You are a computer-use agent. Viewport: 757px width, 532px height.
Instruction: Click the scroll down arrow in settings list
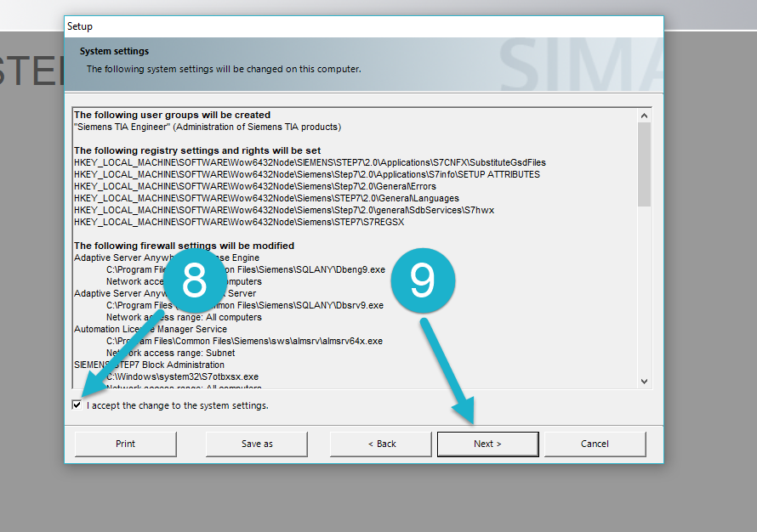pyautogui.click(x=644, y=381)
